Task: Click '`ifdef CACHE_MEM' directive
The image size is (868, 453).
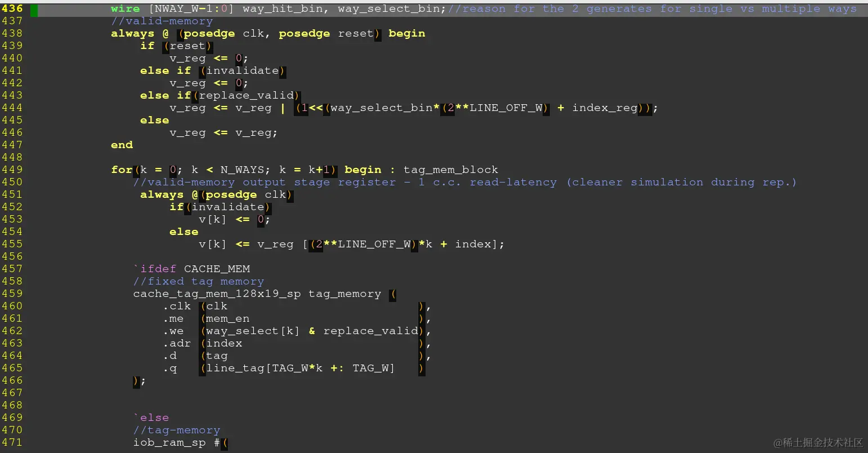Action: [x=191, y=269]
